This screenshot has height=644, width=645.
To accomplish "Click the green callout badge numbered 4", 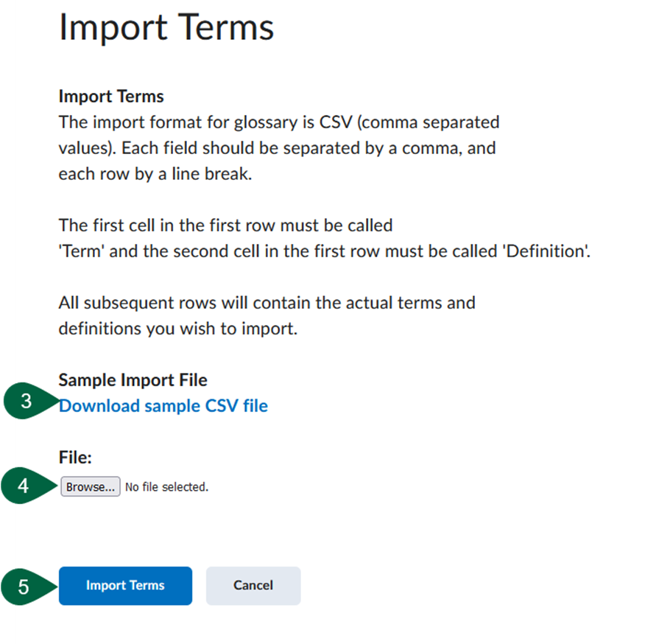I will point(23,486).
